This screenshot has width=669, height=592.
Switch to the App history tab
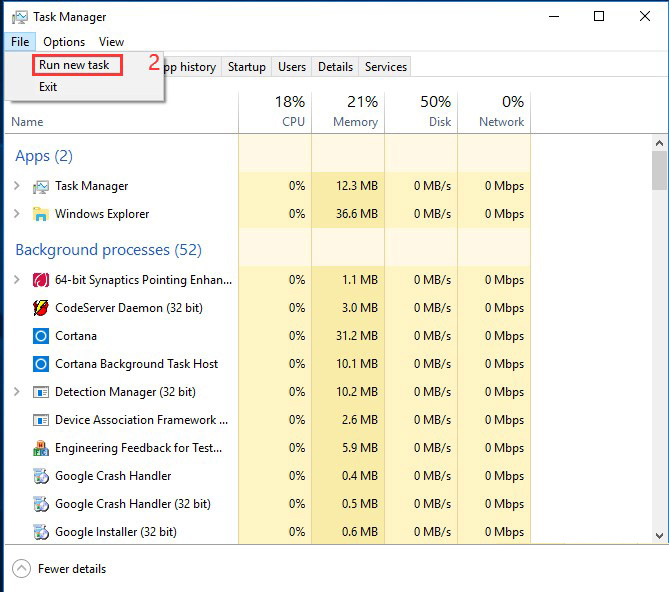[190, 67]
